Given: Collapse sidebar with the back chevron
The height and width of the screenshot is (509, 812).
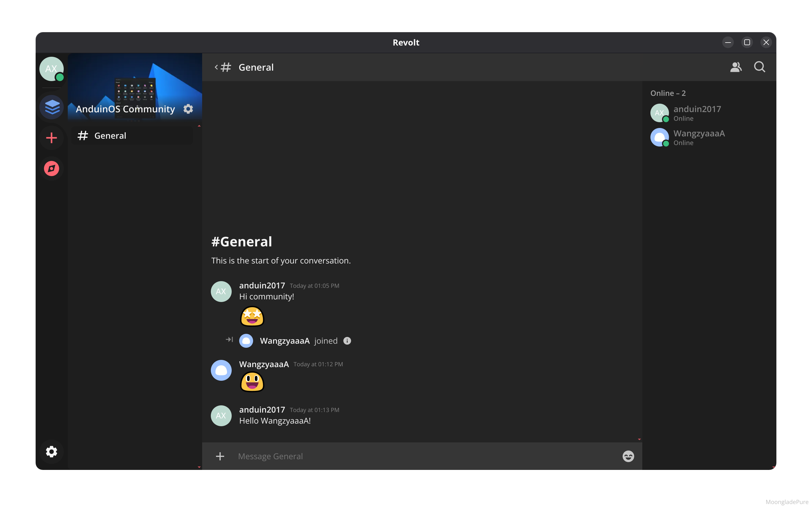Looking at the screenshot, I should click(x=216, y=67).
